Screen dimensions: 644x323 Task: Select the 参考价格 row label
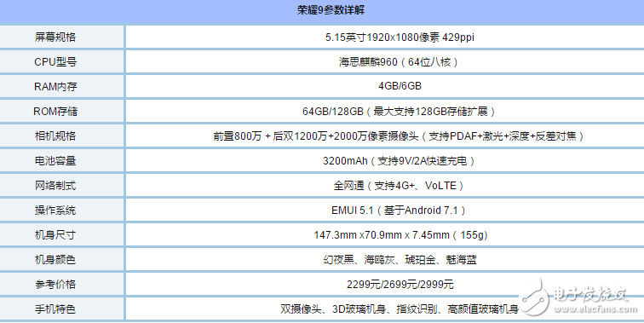click(x=55, y=284)
